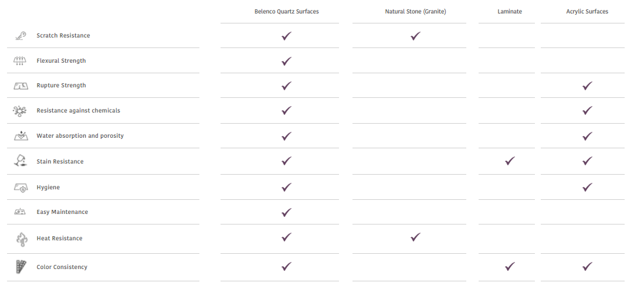The width and height of the screenshot is (644, 296).
Task: Click Granite's Heat Resistance checkmark
Action: (415, 237)
